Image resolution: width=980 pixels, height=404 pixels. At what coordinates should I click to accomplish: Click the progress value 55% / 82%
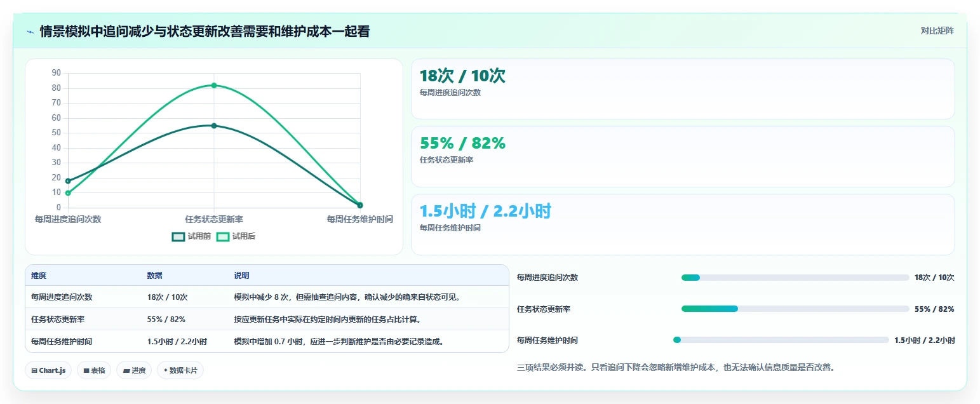[x=934, y=309]
